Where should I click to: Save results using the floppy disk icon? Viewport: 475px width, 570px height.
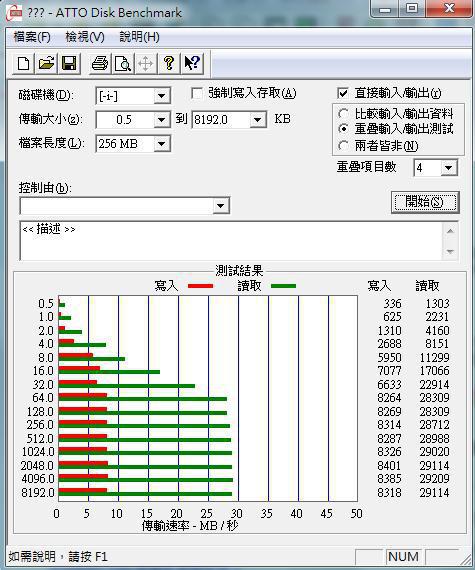pyautogui.click(x=69, y=63)
